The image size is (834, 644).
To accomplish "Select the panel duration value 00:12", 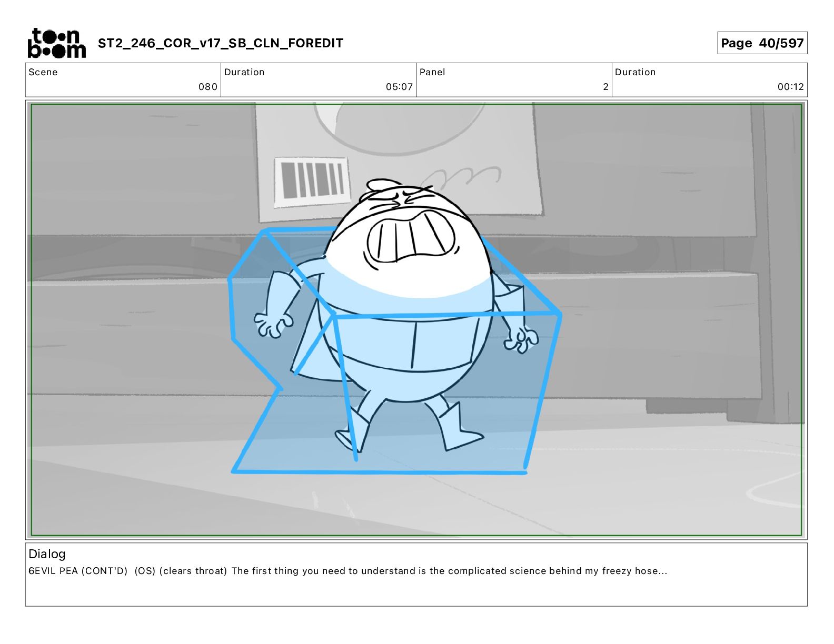I will (791, 87).
